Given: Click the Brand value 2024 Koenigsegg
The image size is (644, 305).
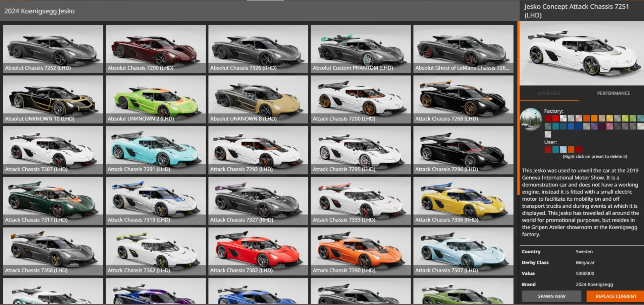Looking at the screenshot, I should click(x=594, y=285).
